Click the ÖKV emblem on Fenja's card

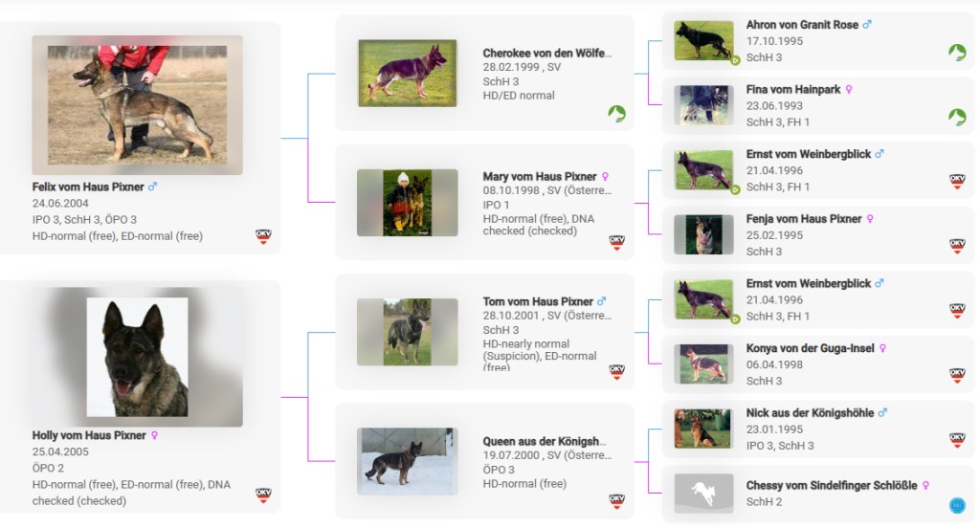(x=957, y=246)
